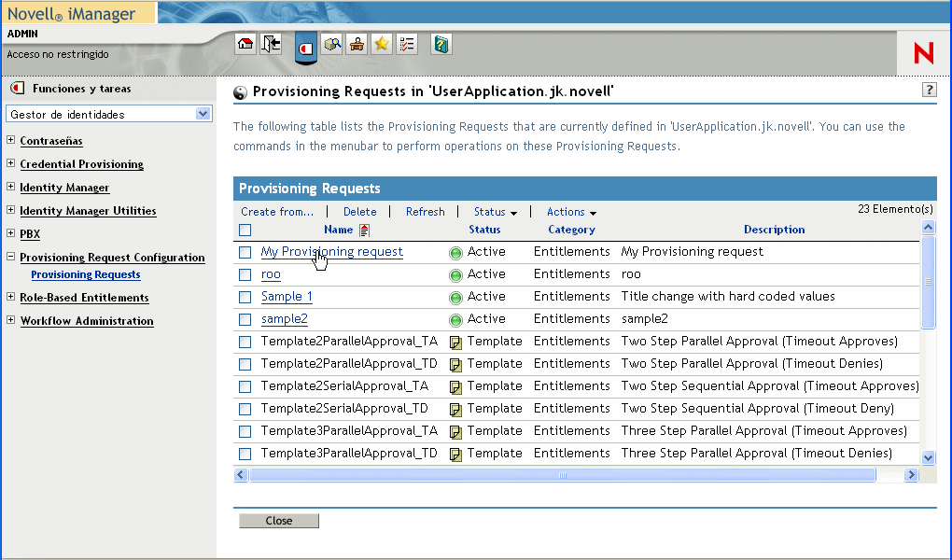Viewport: 952px width, 560px height.
Task: Open the Actions menu
Action: [x=571, y=212]
